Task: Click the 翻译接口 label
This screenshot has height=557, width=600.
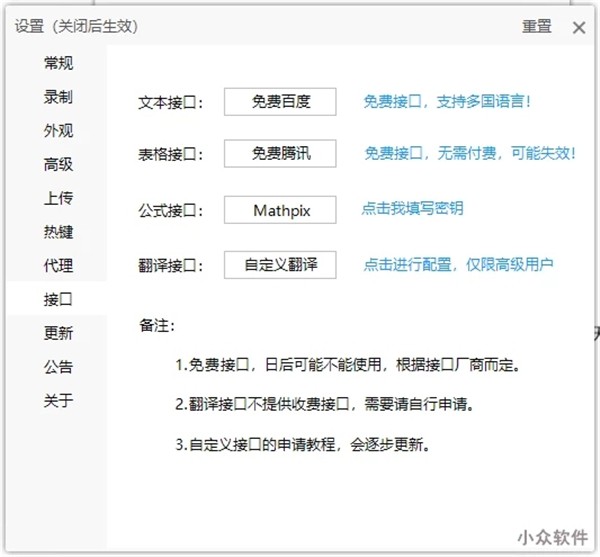Action: click(x=170, y=265)
